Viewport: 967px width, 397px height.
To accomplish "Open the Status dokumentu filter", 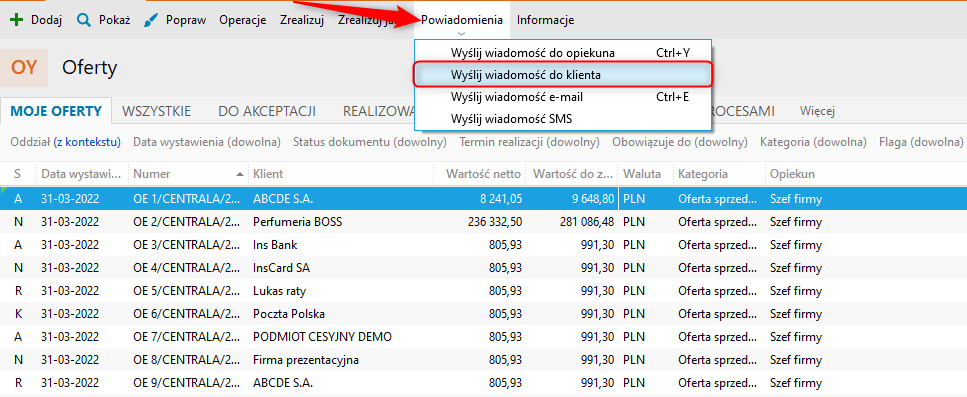I will coord(370,142).
